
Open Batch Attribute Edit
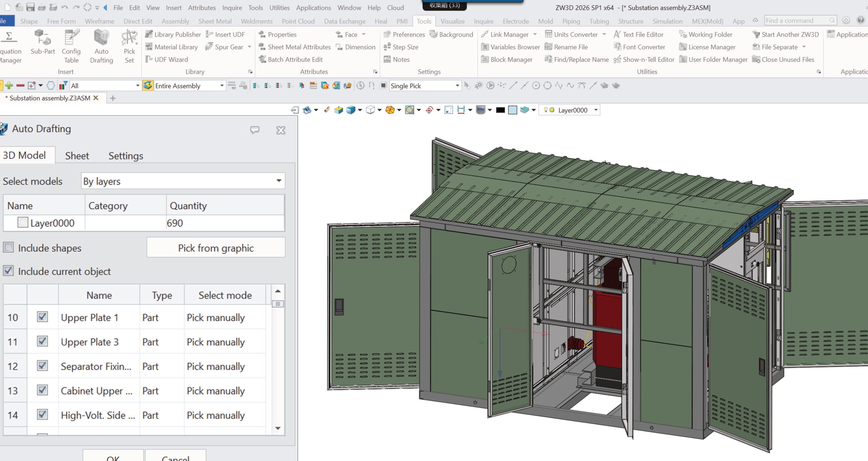(x=290, y=59)
